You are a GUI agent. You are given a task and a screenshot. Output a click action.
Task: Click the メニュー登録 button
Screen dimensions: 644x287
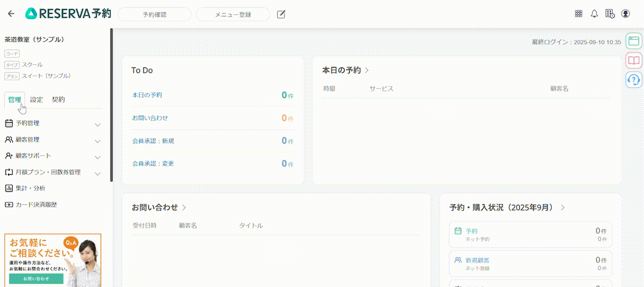pos(233,15)
